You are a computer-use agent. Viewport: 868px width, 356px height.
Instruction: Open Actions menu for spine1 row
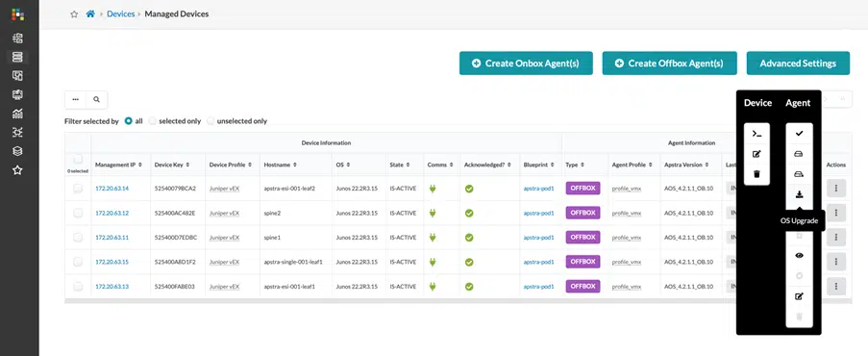click(x=836, y=238)
